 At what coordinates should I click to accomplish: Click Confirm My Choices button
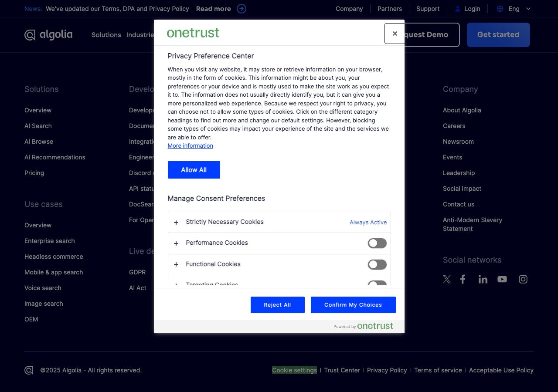click(353, 305)
